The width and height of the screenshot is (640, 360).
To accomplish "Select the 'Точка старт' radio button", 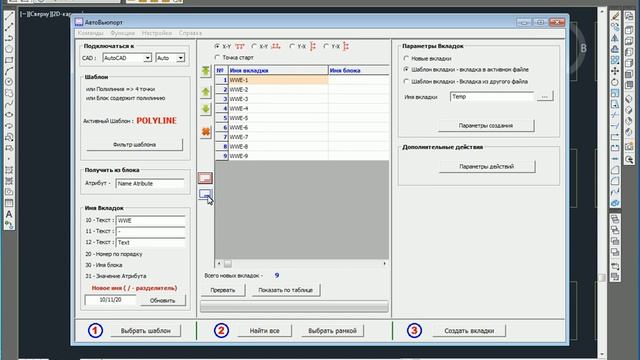I will coord(218,58).
